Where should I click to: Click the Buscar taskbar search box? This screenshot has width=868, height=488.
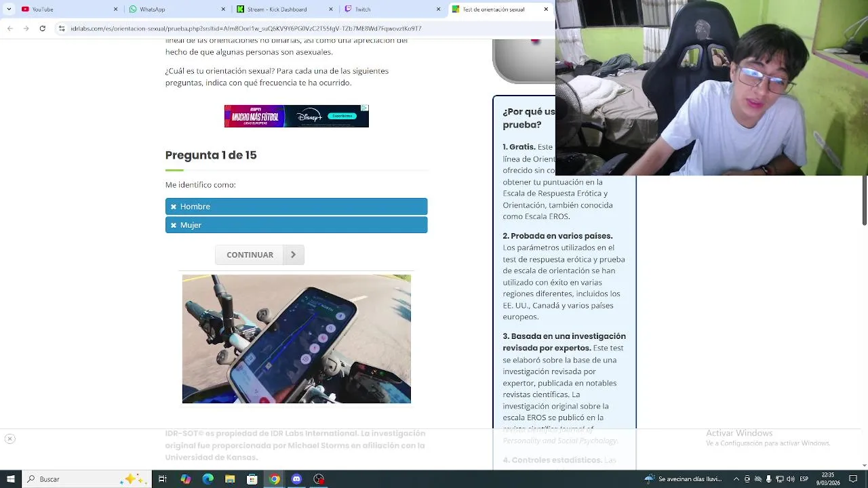click(88, 479)
